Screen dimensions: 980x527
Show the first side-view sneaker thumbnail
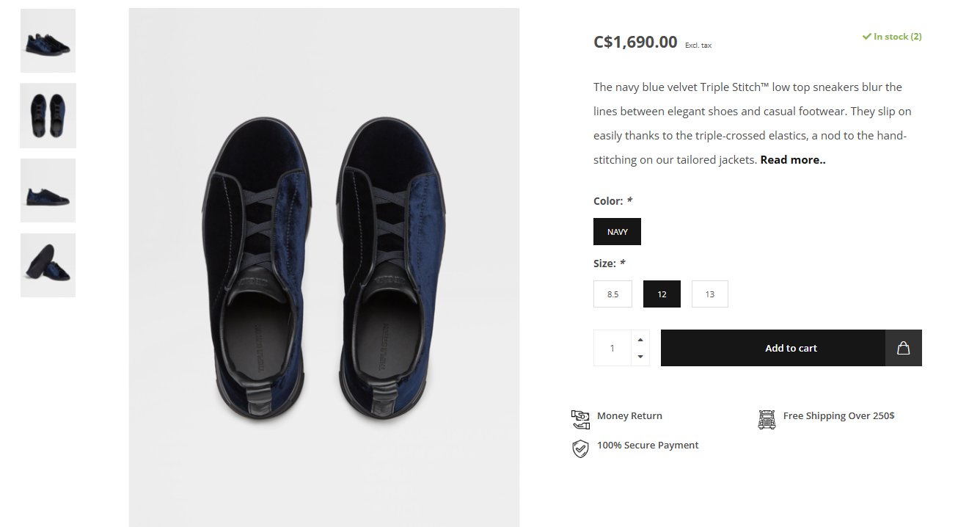(x=48, y=41)
